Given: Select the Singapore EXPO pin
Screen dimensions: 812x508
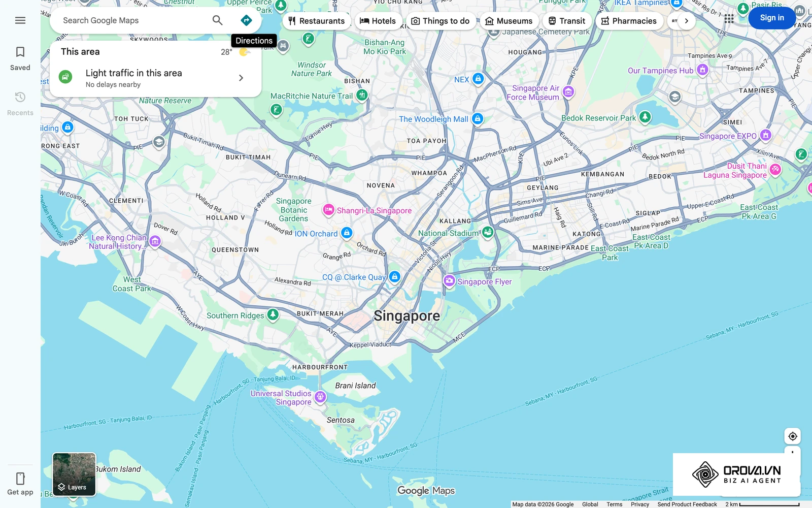Looking at the screenshot, I should pos(766,135).
